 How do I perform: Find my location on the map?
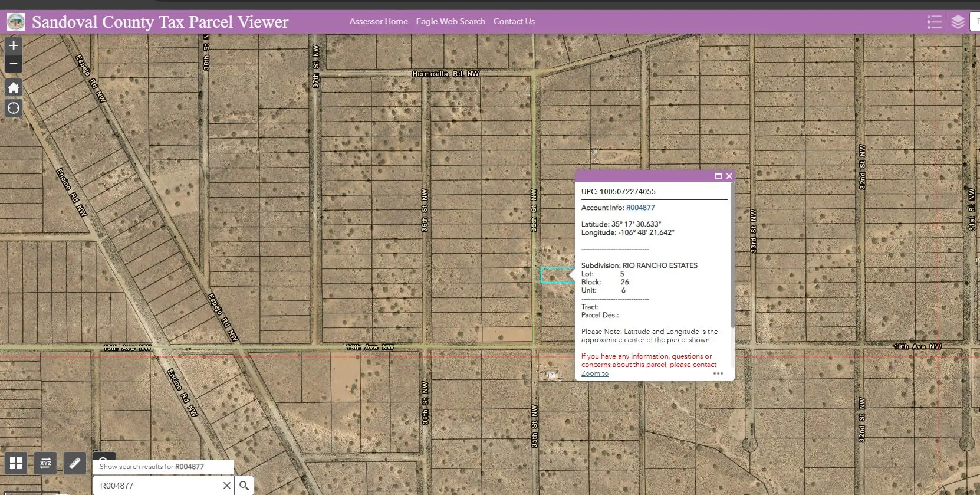(14, 108)
